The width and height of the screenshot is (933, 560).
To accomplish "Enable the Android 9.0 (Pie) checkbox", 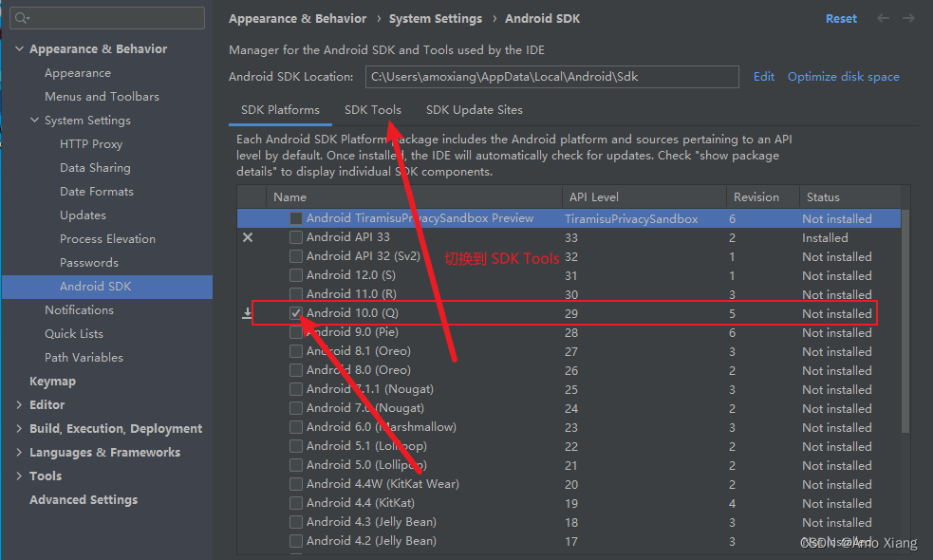I will coord(297,332).
